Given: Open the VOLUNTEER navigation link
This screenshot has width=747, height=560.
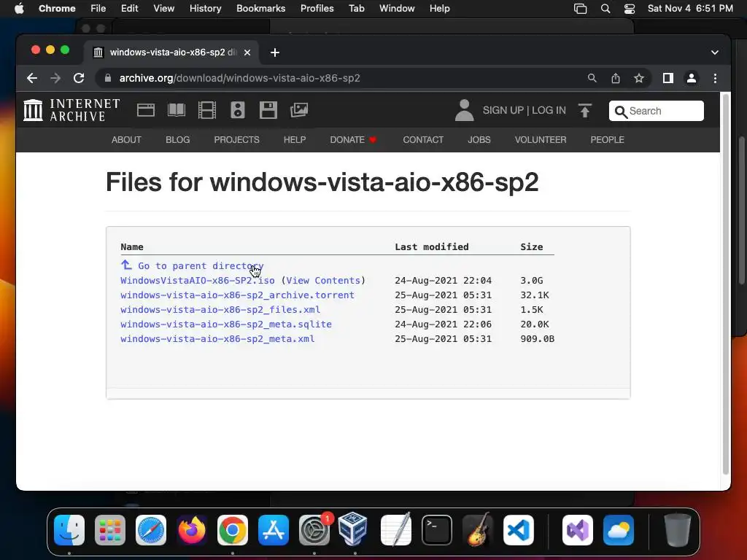Looking at the screenshot, I should (x=541, y=139).
